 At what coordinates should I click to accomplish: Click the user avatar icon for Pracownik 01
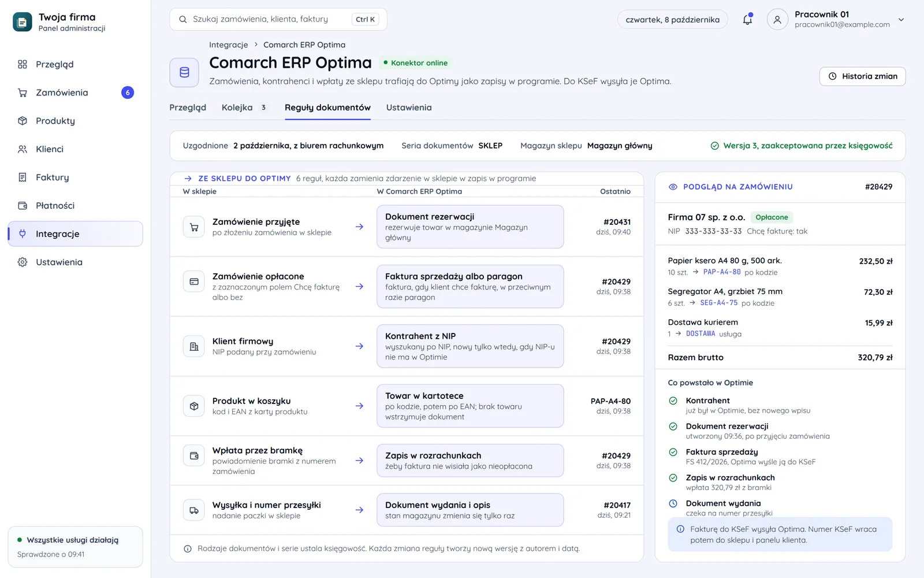coord(777,19)
